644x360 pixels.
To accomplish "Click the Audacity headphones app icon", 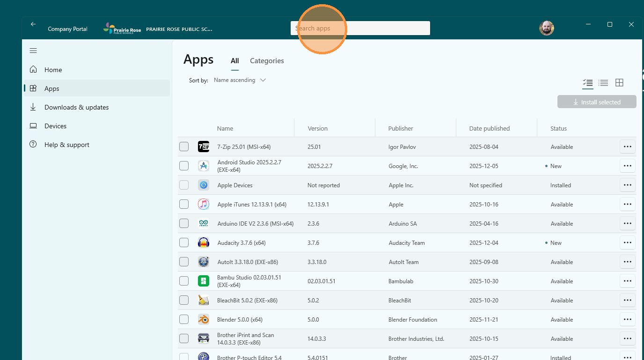I will coord(203,243).
